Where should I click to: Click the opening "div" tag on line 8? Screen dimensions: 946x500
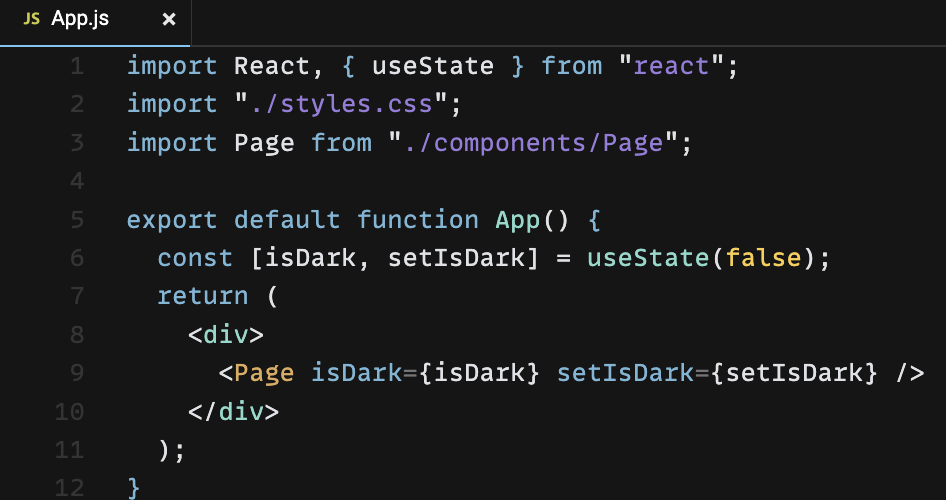(226, 335)
